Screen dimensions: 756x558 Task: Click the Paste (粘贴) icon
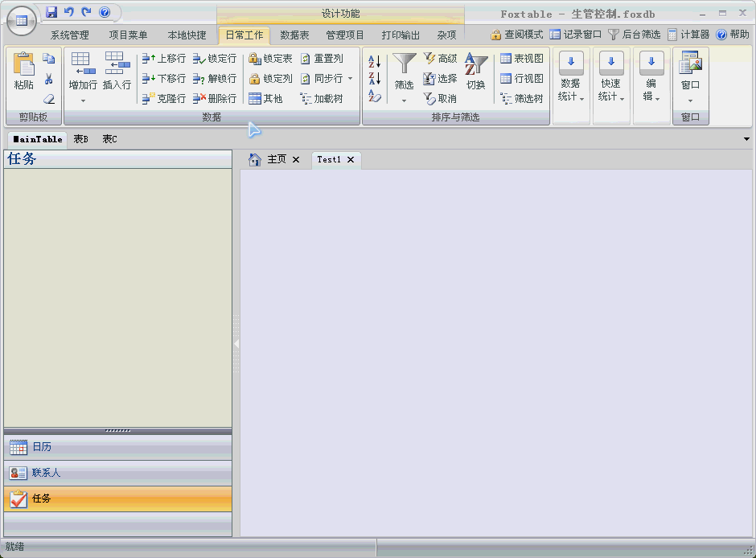click(23, 65)
